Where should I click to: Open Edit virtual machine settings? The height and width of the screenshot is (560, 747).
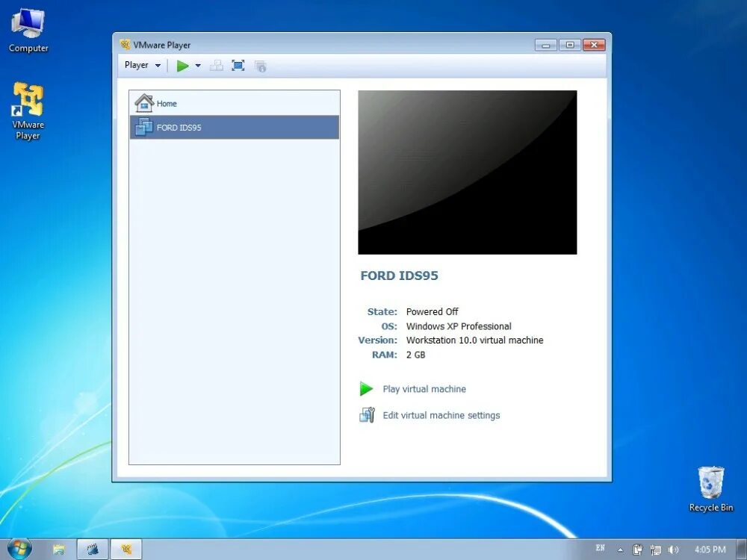click(441, 415)
